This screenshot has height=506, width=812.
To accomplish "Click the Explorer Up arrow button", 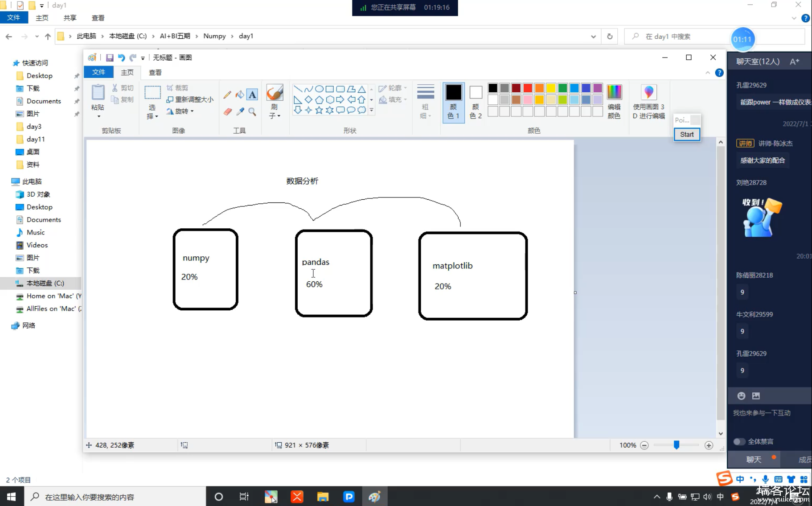I will click(48, 37).
